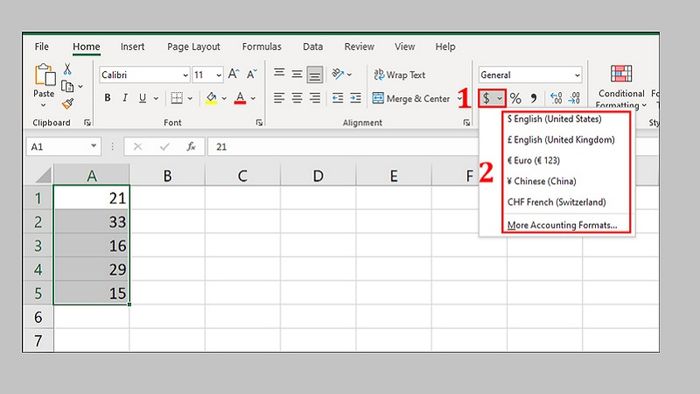This screenshot has height=394, width=700.
Task: Click the Increase Indent icon
Action: click(x=356, y=98)
